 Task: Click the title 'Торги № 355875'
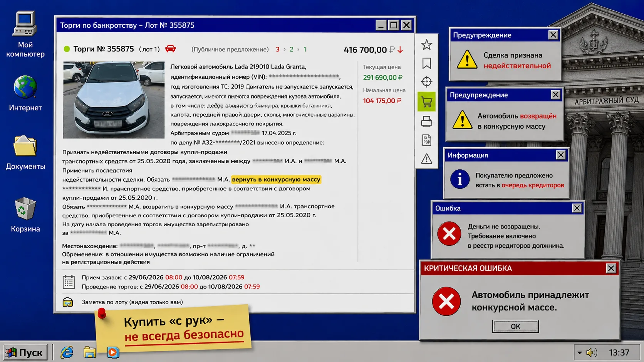104,49
